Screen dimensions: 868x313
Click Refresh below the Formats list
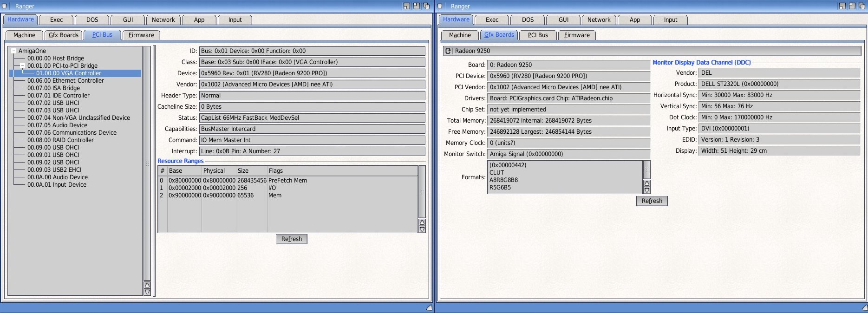[652, 201]
